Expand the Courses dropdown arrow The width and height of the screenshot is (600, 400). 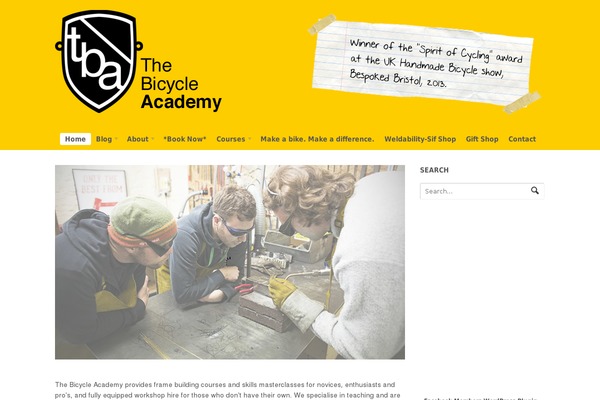tap(249, 139)
